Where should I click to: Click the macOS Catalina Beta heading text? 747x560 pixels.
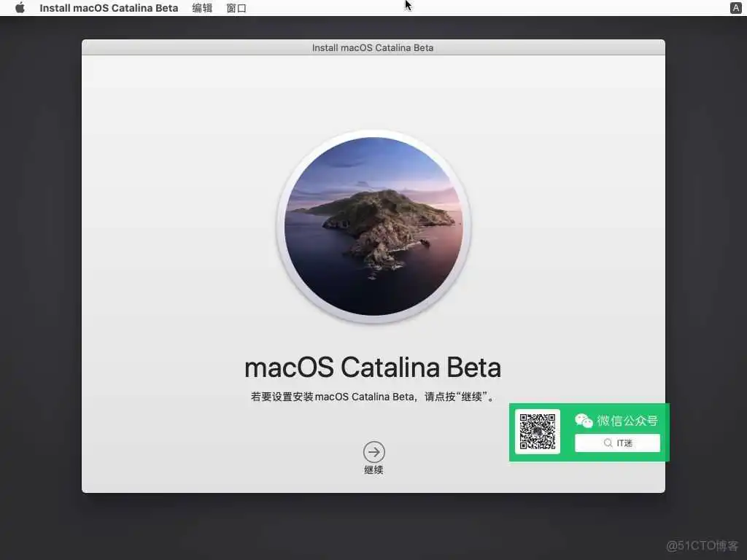click(373, 367)
